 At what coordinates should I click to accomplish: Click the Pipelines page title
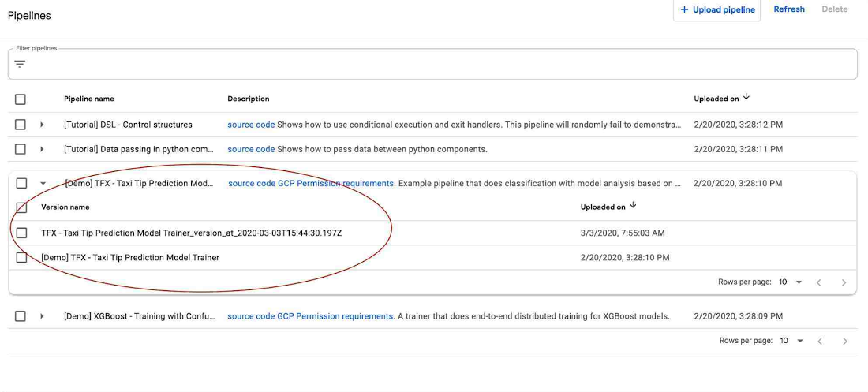[29, 16]
